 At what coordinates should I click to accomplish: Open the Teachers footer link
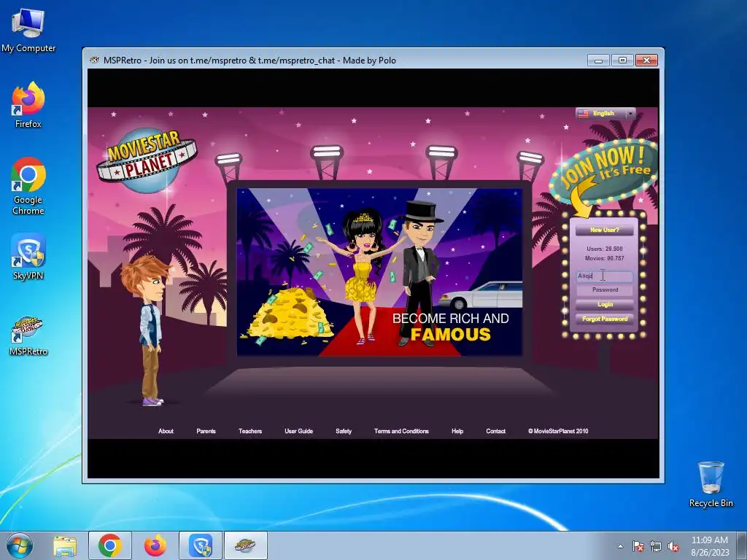250,432
